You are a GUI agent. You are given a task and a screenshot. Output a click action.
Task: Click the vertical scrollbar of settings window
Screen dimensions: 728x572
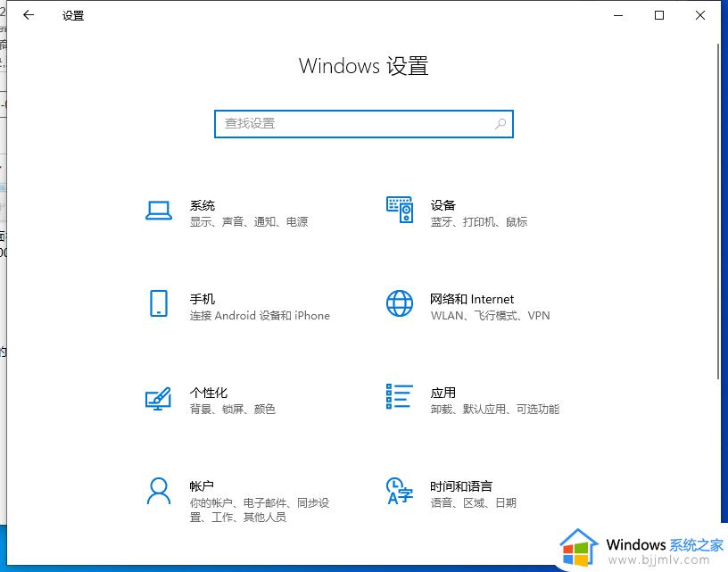(719, 211)
